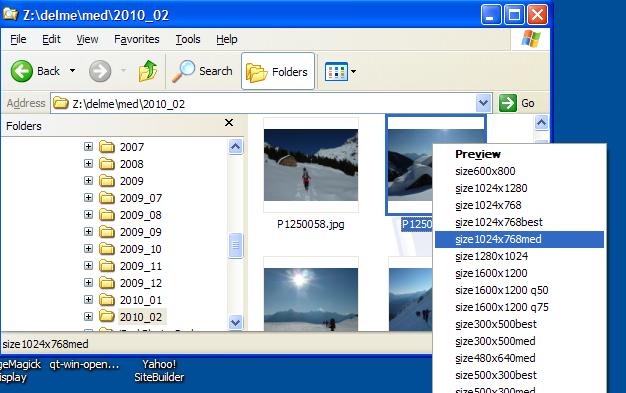Expand the 2009_12 folder node
Viewport: 626px width, 393px height.
coord(88,282)
